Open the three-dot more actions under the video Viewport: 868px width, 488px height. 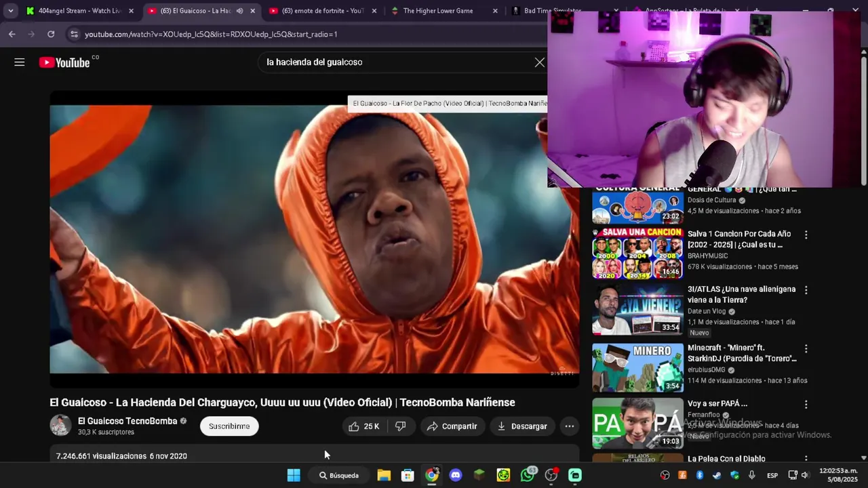pos(570,426)
